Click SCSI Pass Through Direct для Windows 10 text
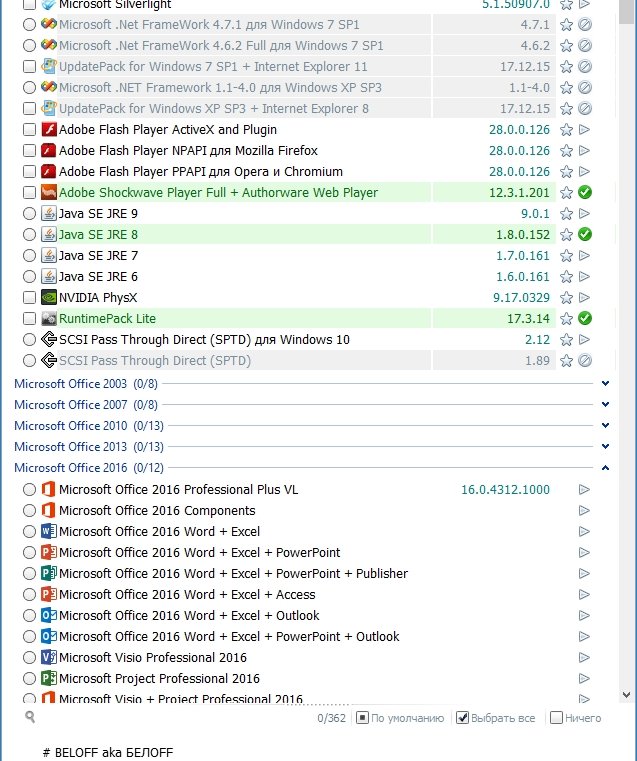Viewport: 637px width, 761px height. point(204,340)
